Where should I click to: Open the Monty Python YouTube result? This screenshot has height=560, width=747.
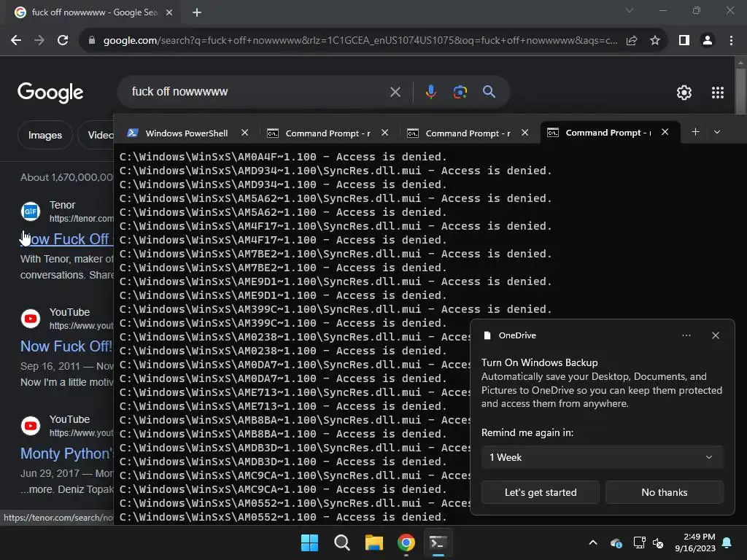[66, 454]
